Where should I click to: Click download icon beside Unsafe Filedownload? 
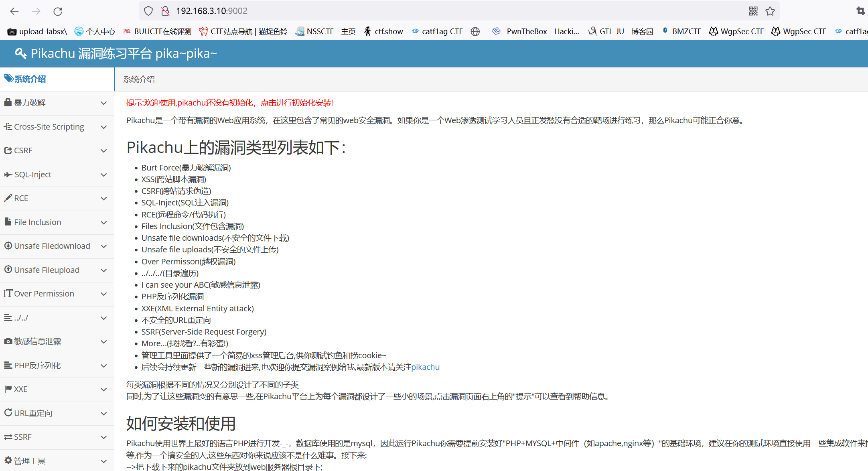tap(8, 246)
